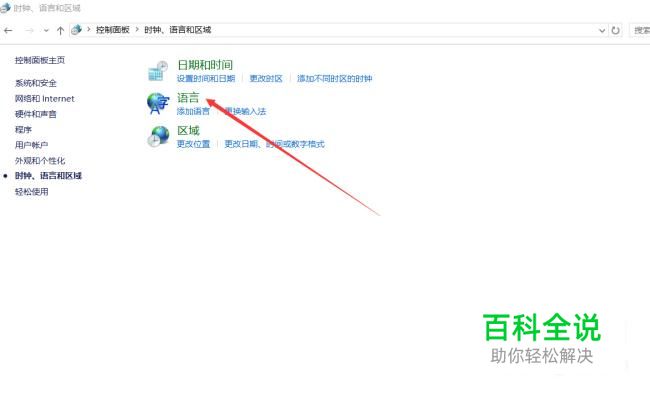650x399 pixels.
Task: Go up one level with up arrow
Action: click(x=61, y=30)
